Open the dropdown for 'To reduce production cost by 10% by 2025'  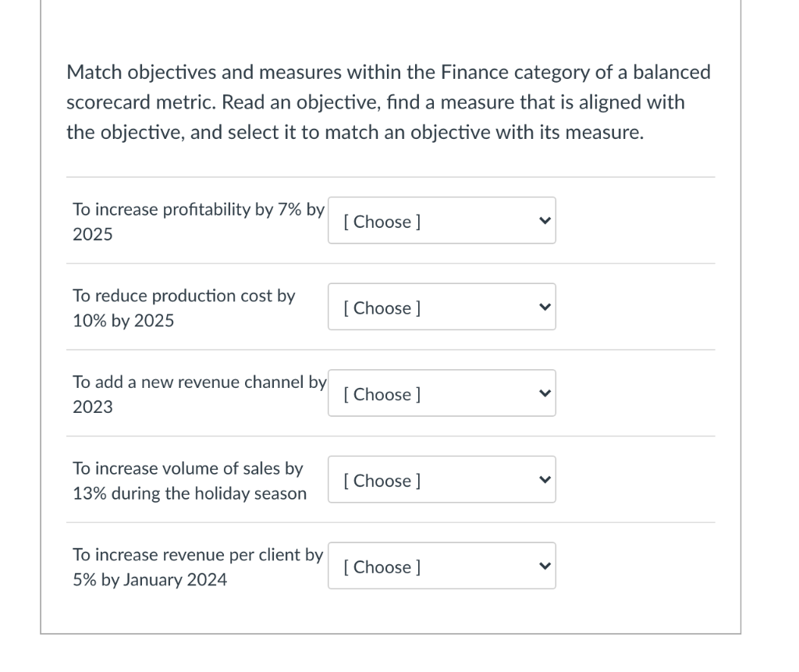click(x=442, y=307)
